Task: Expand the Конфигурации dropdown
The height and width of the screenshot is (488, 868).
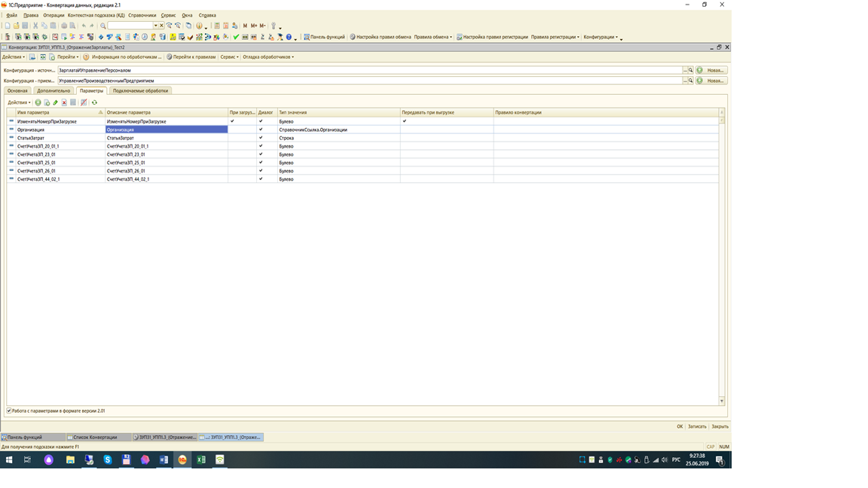Action: point(601,37)
